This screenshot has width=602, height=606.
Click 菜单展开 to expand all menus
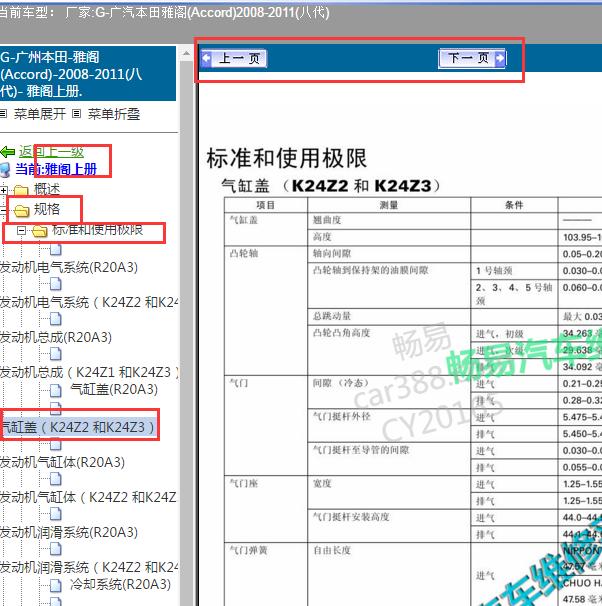(x=40, y=114)
